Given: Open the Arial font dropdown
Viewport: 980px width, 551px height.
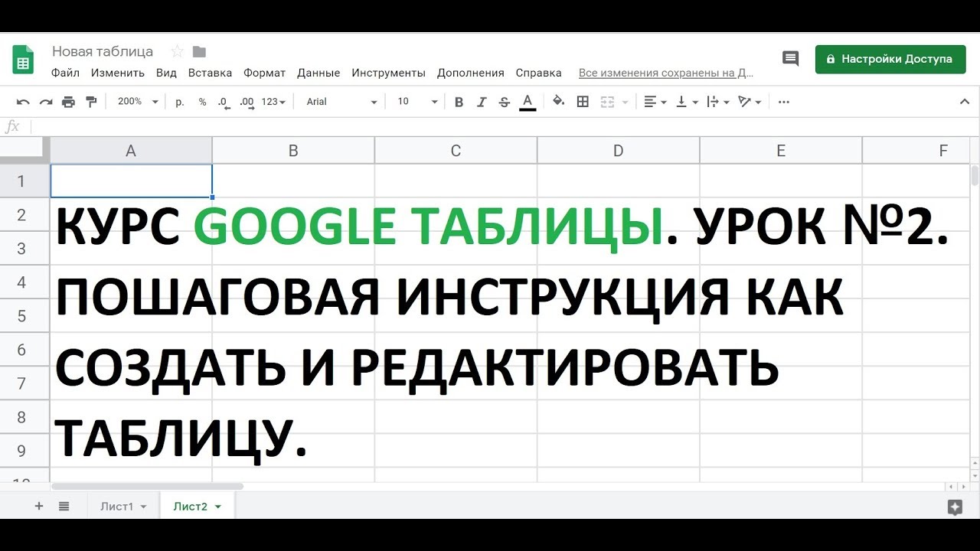Looking at the screenshot, I should (341, 102).
